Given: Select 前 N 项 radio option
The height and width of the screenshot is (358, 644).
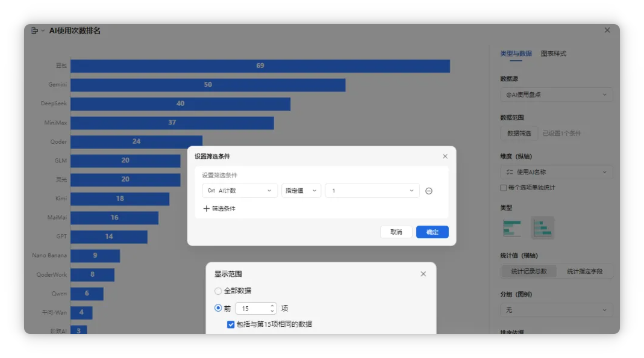Looking at the screenshot, I should tap(218, 308).
